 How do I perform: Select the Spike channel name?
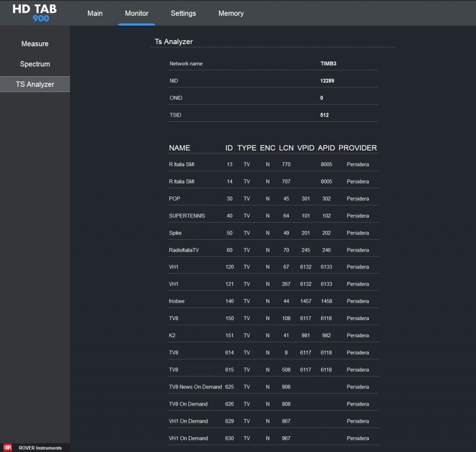(x=175, y=233)
